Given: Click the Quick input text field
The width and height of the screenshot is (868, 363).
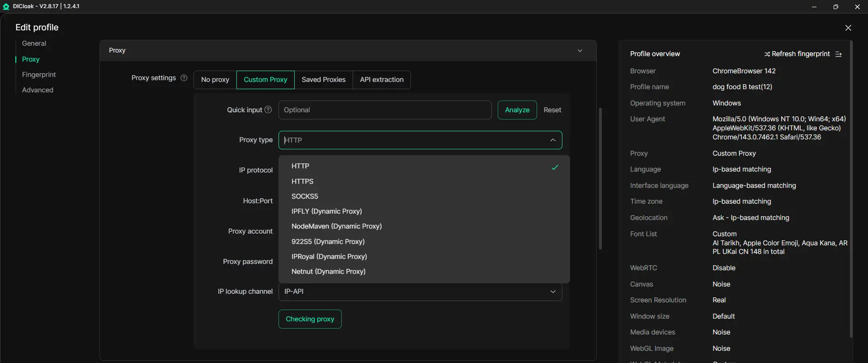Looking at the screenshot, I should click(385, 110).
